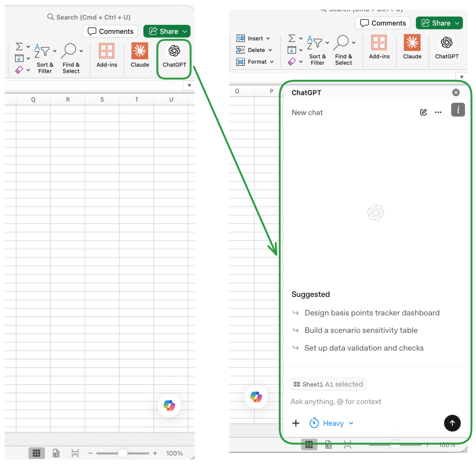Click Share button in right Excel window

click(439, 23)
